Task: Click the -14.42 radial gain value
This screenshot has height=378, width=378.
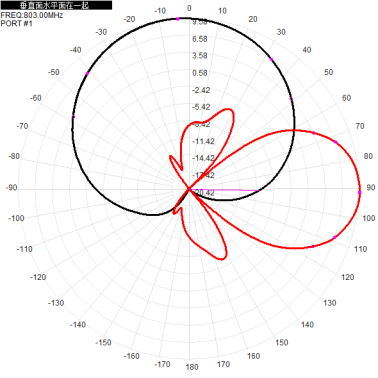Action: coord(203,158)
